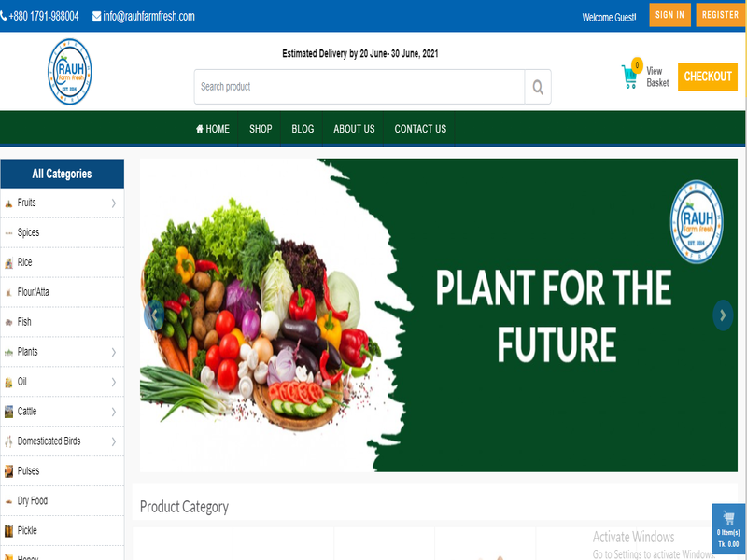Select the Spices category
Image resolution: width=747 pixels, height=560 pixels.
point(29,232)
